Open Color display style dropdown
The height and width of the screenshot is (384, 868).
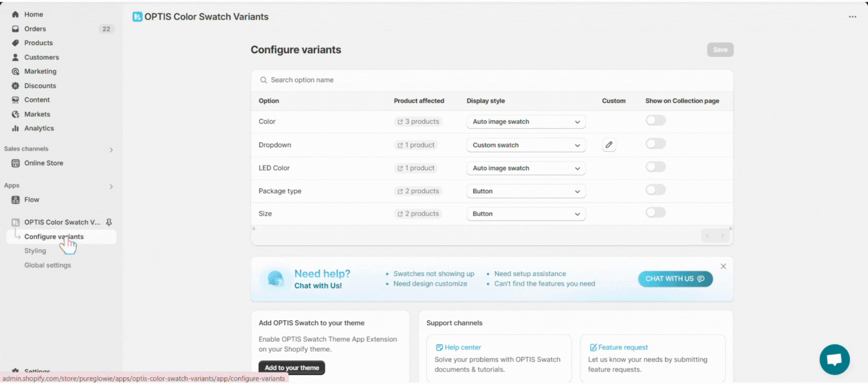tap(526, 122)
